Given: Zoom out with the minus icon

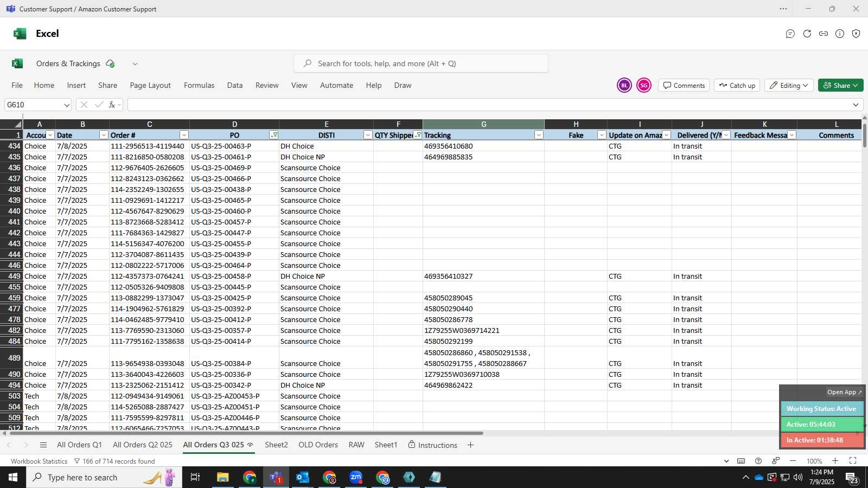Looking at the screenshot, I should point(793,461).
